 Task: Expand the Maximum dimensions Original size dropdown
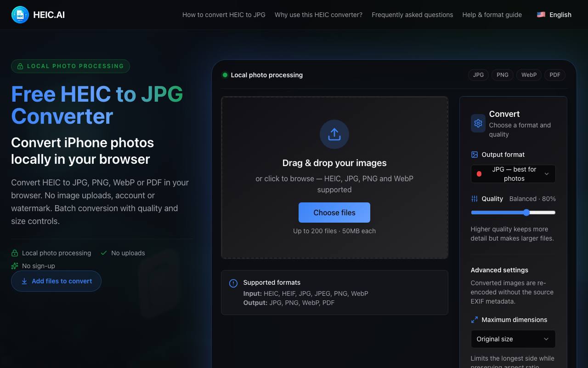coord(513,339)
